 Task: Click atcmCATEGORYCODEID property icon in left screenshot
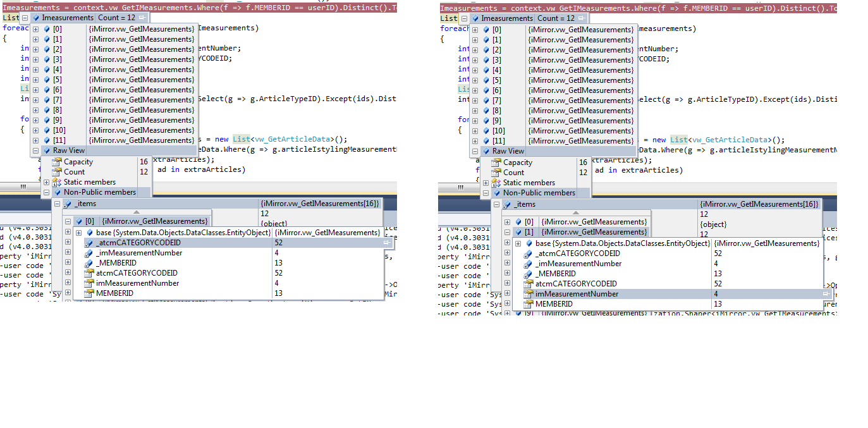coord(89,273)
